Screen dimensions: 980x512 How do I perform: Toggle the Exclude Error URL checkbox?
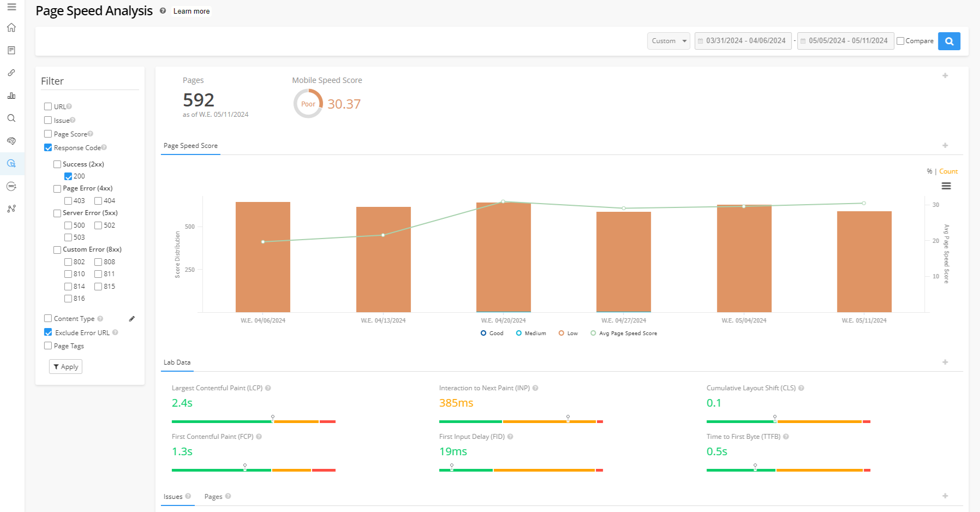[48, 332]
